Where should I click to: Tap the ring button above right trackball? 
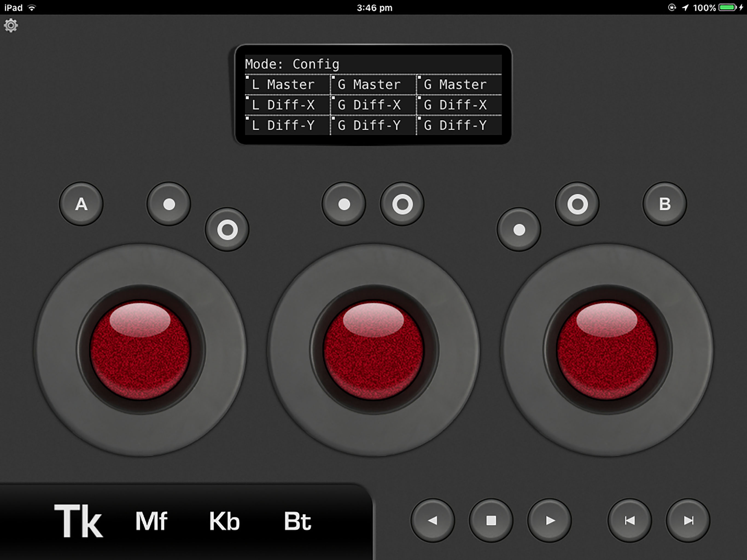click(x=577, y=204)
